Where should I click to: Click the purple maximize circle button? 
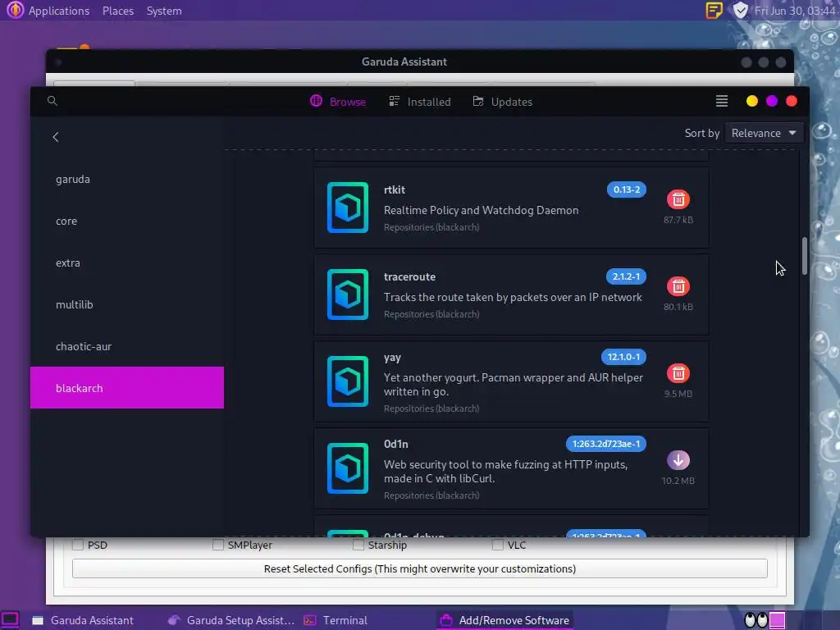click(x=772, y=101)
